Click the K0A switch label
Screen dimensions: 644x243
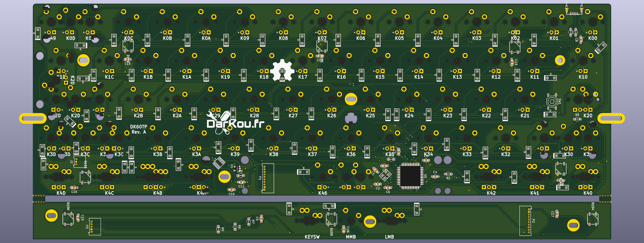click(x=206, y=38)
